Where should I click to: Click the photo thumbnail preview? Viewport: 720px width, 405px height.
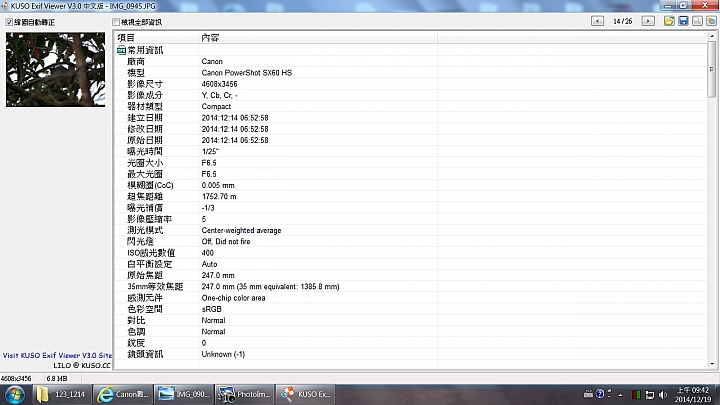[x=56, y=69]
